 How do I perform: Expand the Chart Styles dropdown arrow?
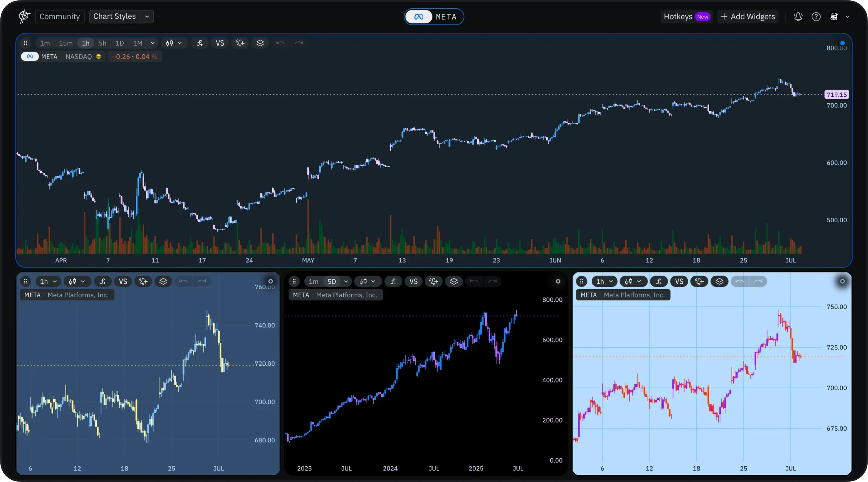click(147, 16)
